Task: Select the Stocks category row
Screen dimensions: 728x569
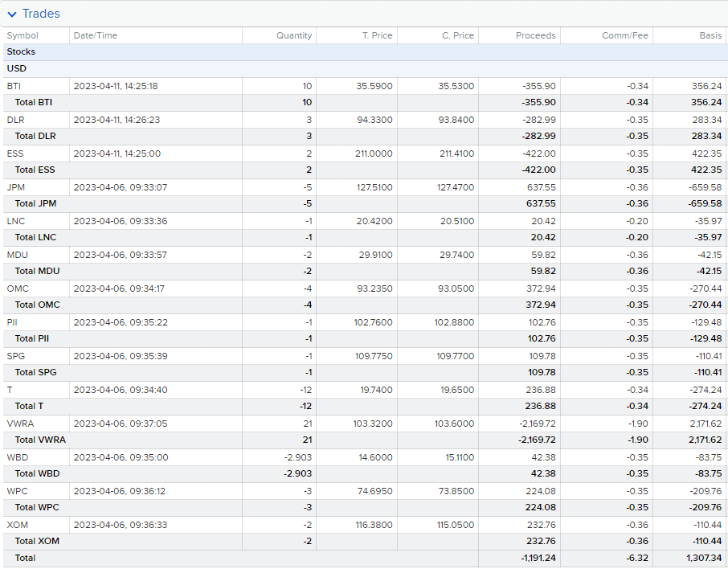Action: 365,52
